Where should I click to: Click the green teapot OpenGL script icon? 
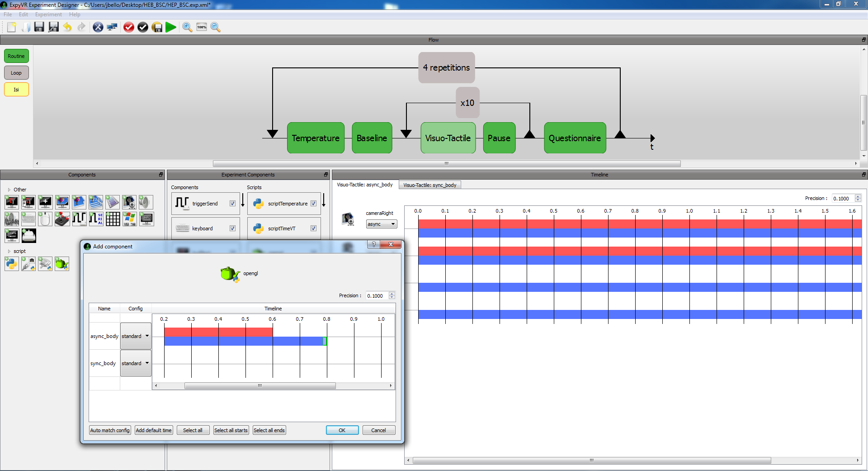(x=62, y=264)
